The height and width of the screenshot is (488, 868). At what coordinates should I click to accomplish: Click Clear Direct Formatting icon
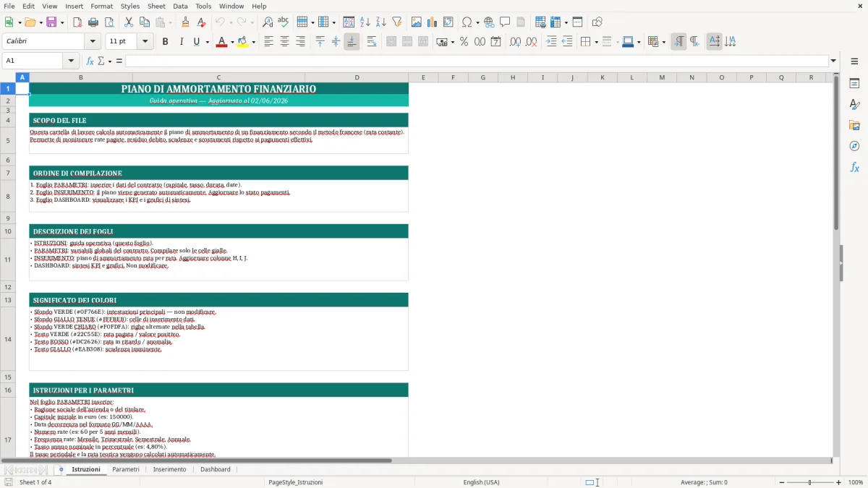(200, 22)
